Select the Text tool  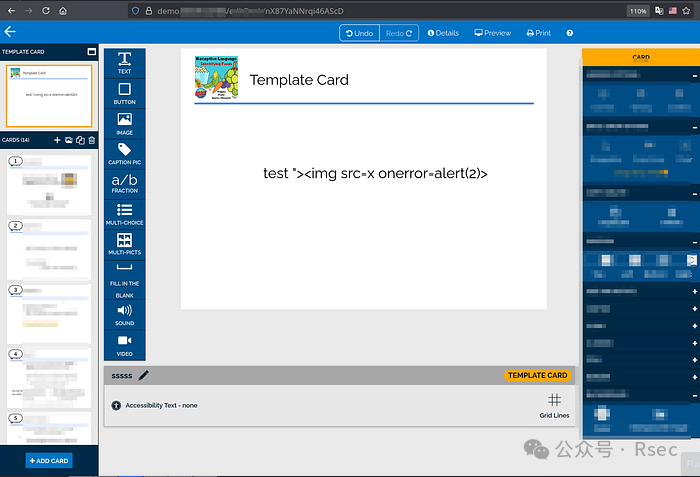coord(125,63)
